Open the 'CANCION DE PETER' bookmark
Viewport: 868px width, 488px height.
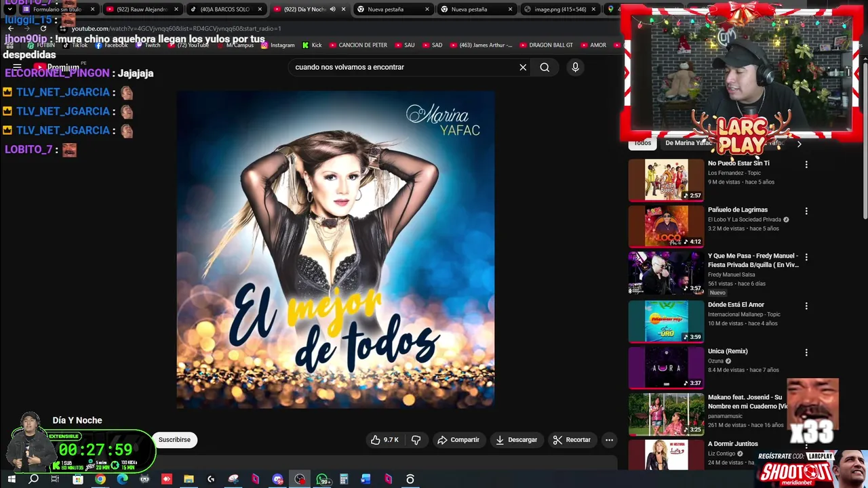coord(358,45)
